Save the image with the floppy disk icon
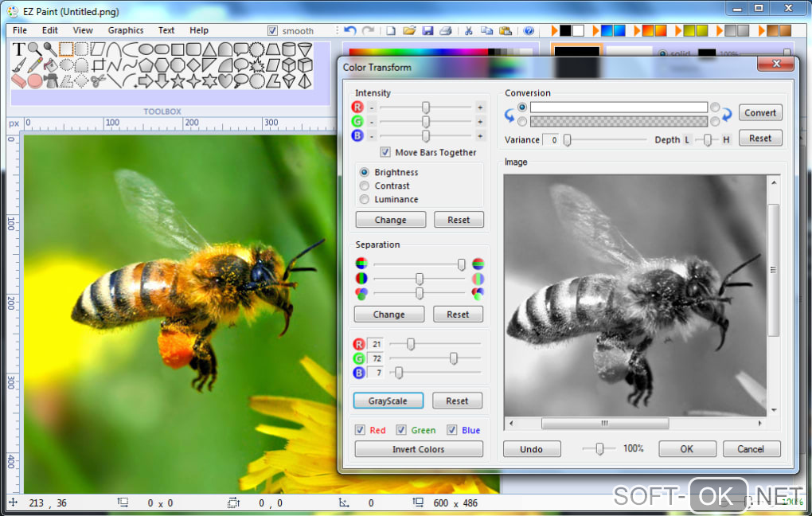 [427, 30]
